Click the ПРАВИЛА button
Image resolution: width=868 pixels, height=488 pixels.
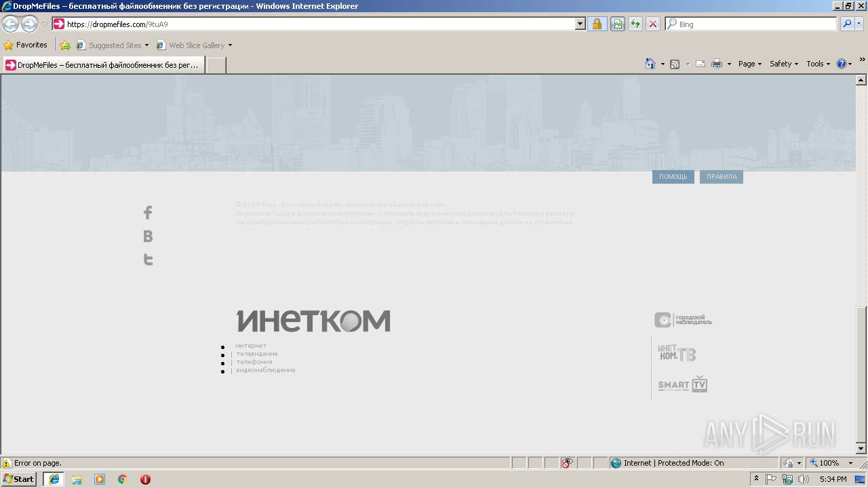click(x=722, y=177)
